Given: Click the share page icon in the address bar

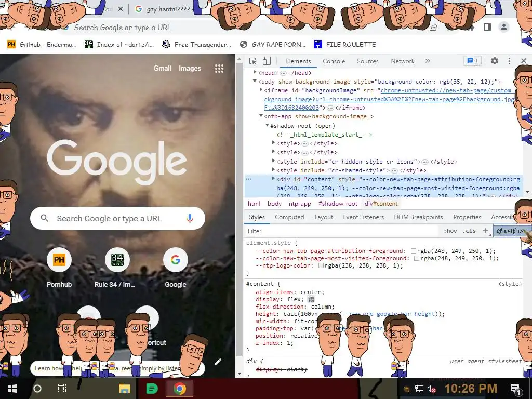Looking at the screenshot, I should click(433, 28).
